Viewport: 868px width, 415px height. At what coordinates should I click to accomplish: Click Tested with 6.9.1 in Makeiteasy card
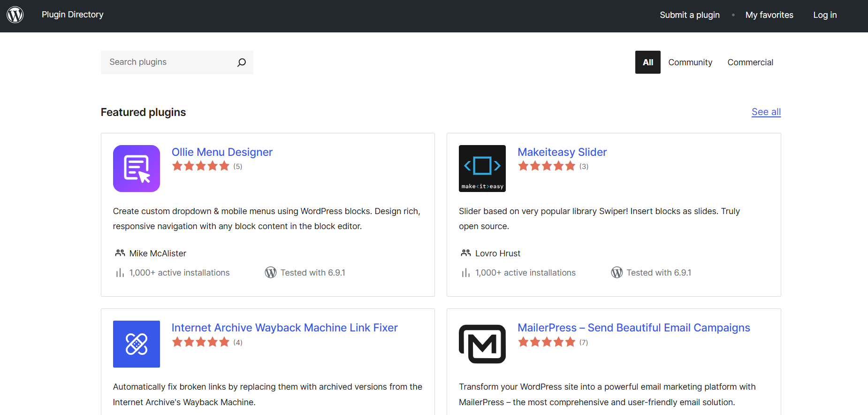pos(659,273)
